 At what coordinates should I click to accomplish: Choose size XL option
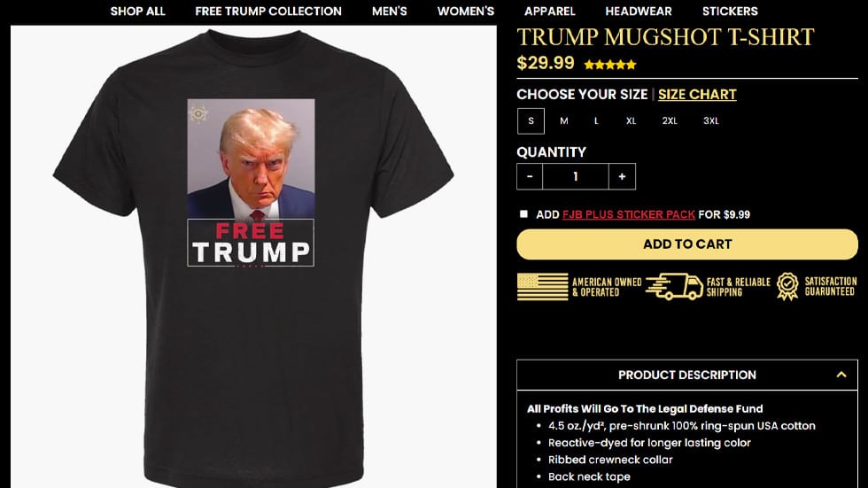click(x=631, y=121)
